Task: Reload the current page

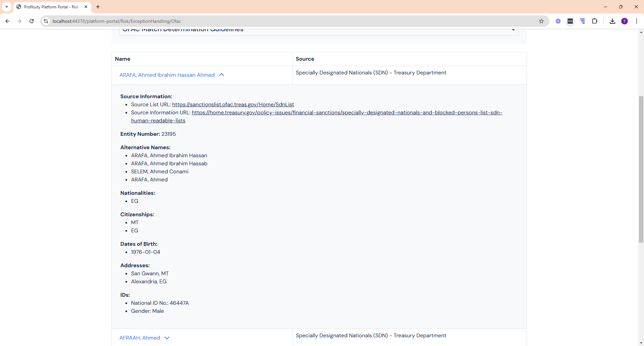Action: [32, 21]
